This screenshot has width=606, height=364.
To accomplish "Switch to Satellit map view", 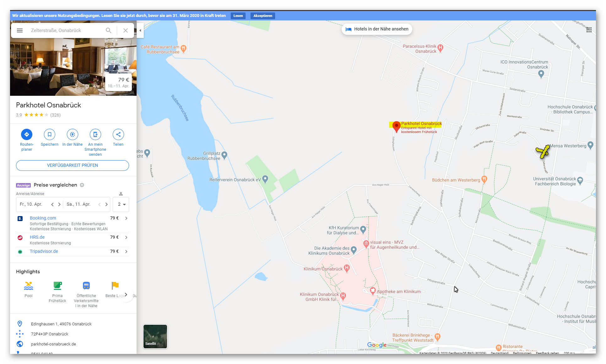I will click(x=155, y=337).
